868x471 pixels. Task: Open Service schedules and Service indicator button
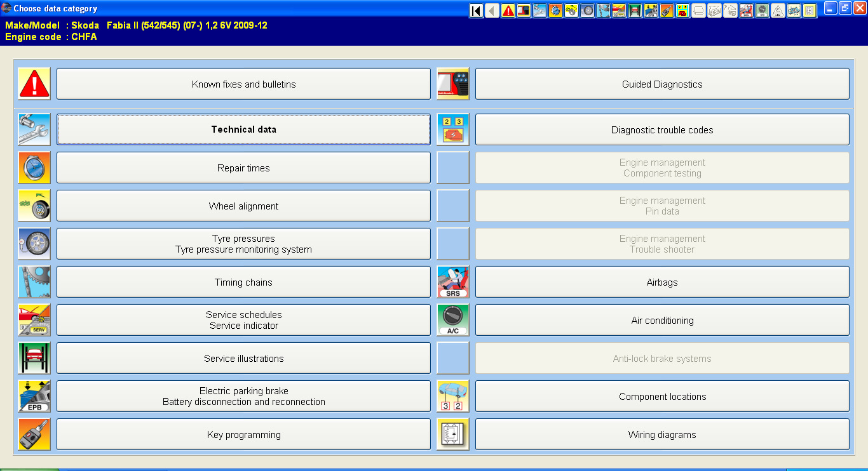point(243,320)
